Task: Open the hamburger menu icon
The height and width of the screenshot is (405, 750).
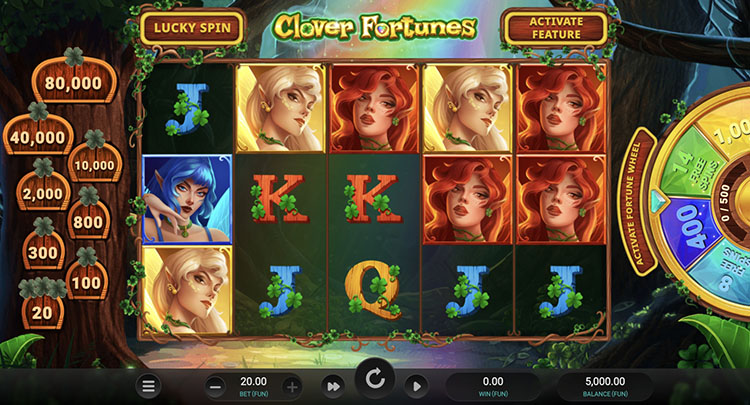Action: coord(148,385)
